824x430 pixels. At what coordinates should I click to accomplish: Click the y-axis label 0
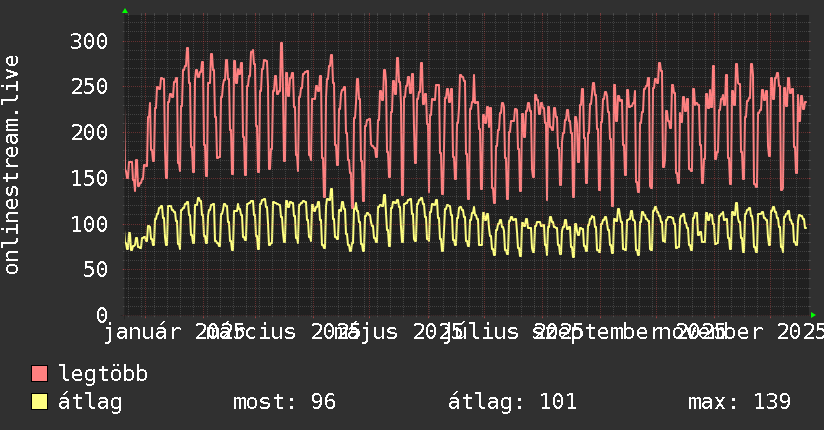(102, 315)
